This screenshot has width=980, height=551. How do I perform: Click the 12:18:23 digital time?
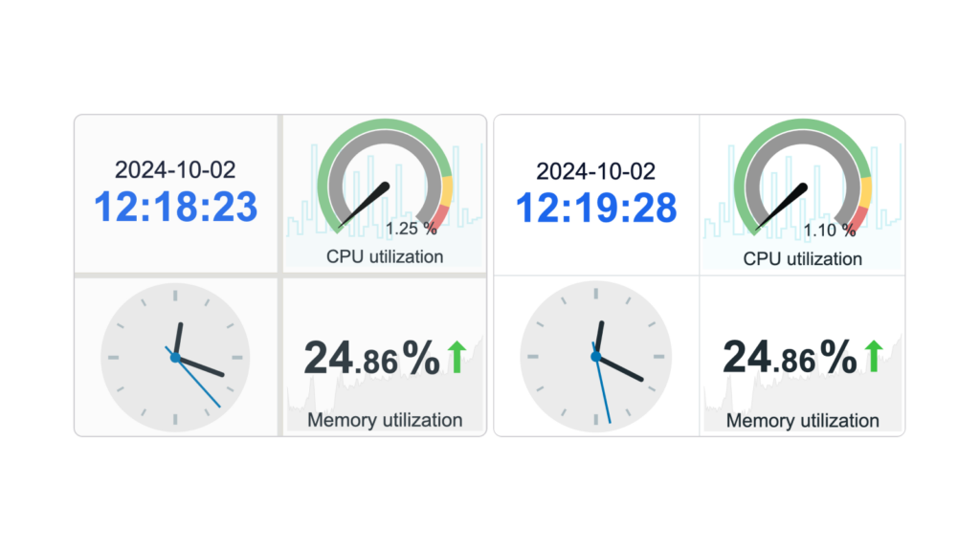pyautogui.click(x=176, y=207)
